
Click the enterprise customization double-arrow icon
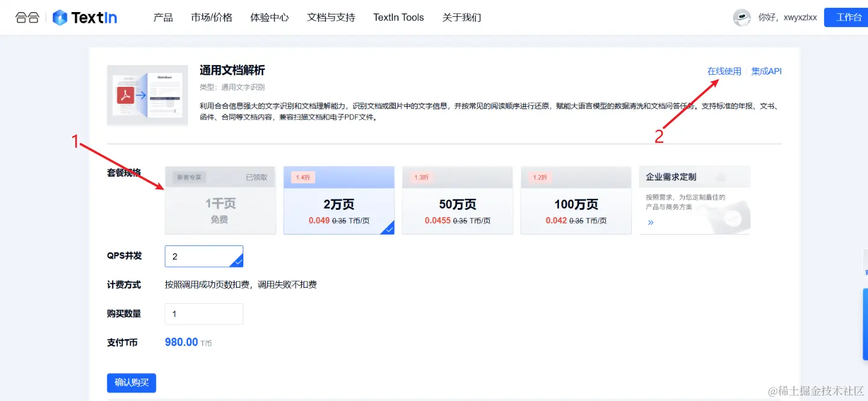pyautogui.click(x=651, y=223)
